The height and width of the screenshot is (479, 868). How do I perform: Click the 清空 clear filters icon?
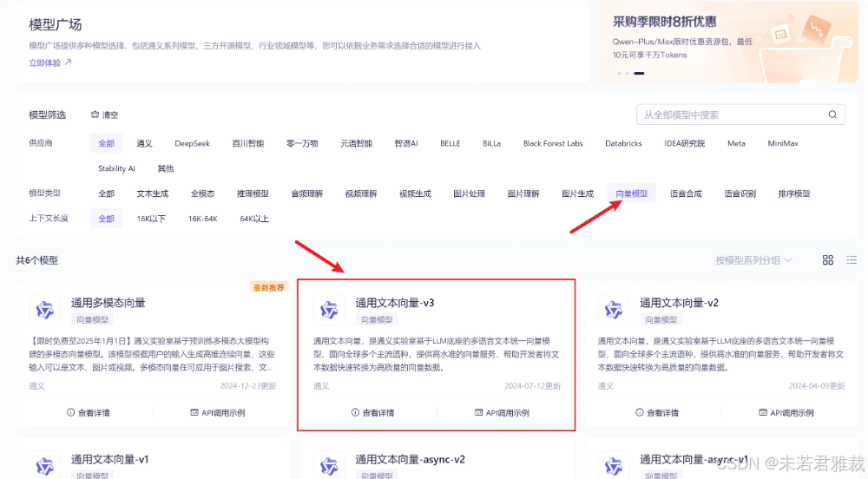coord(95,115)
